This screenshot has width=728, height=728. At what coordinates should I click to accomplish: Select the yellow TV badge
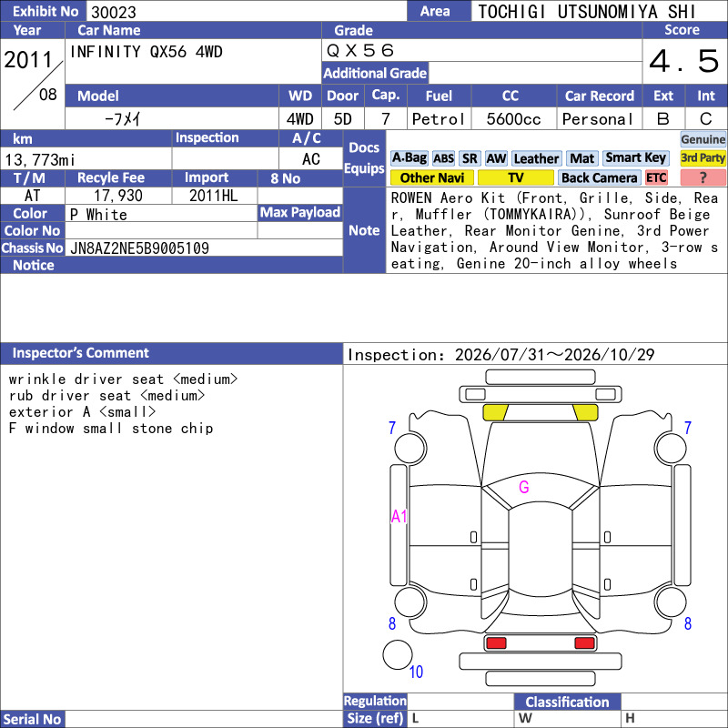click(x=515, y=177)
